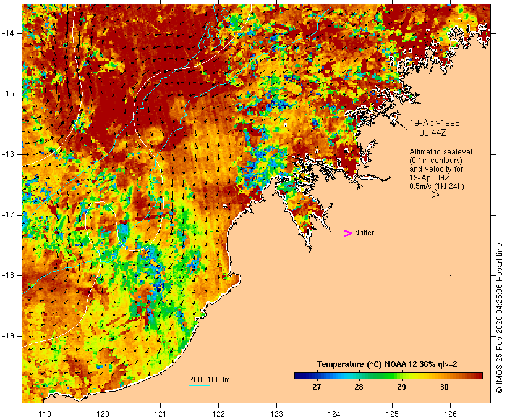Click the 'Temperature (°C) NOAA 12 36% ql>=2' title
507x420 pixels.
(387, 364)
